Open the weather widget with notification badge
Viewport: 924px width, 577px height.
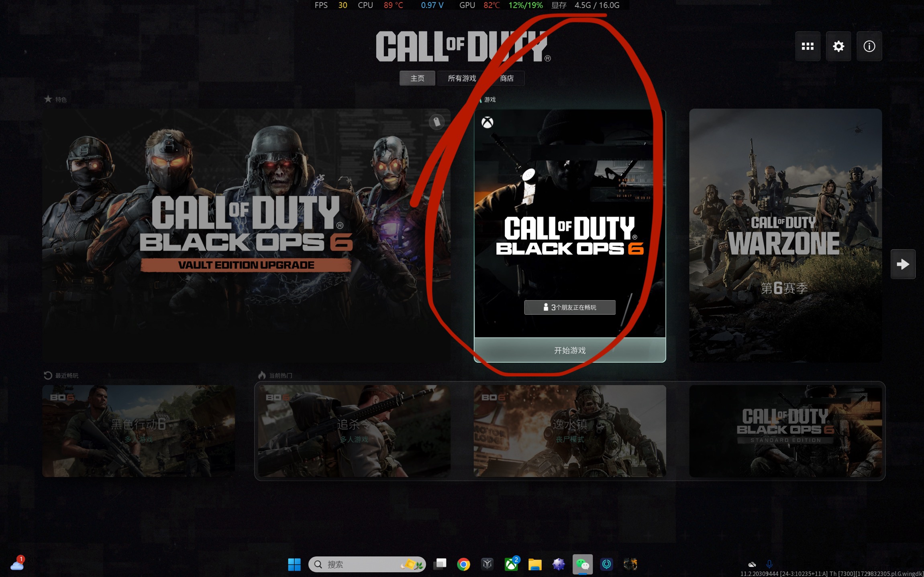click(x=17, y=563)
